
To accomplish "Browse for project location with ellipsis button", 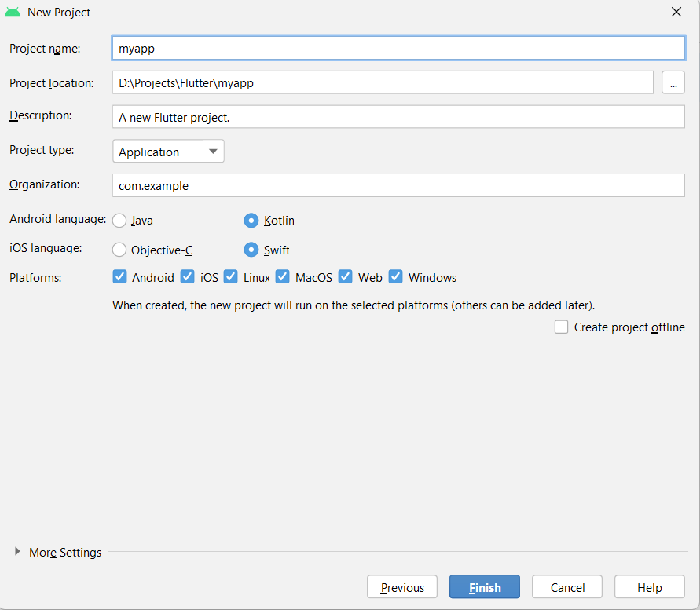I will tap(673, 82).
